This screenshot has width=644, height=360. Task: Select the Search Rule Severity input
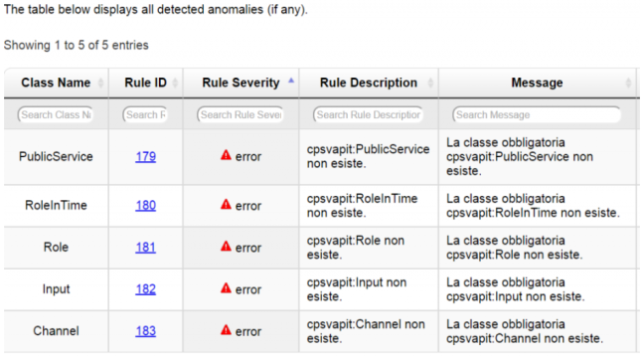click(x=241, y=114)
